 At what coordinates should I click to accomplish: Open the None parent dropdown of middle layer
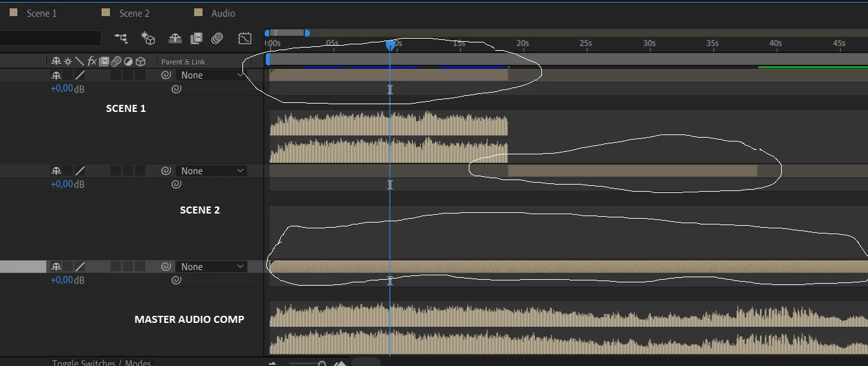click(x=212, y=170)
